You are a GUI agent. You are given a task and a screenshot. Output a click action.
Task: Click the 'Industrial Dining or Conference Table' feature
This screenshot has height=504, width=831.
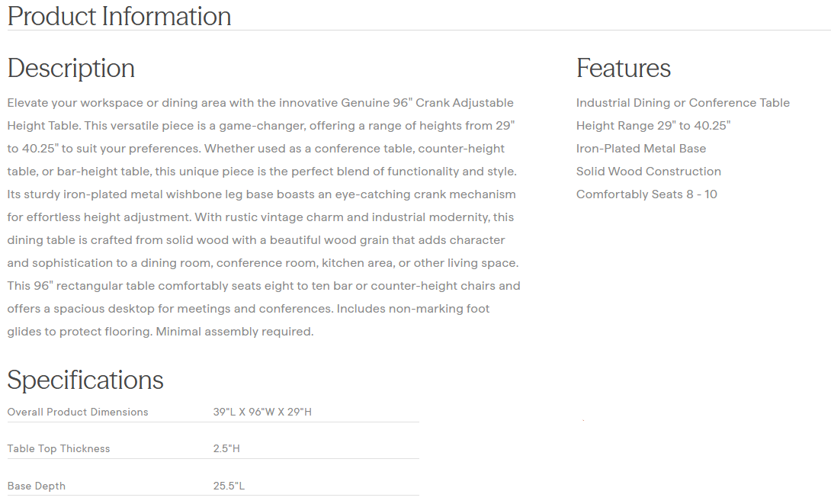[x=682, y=103]
